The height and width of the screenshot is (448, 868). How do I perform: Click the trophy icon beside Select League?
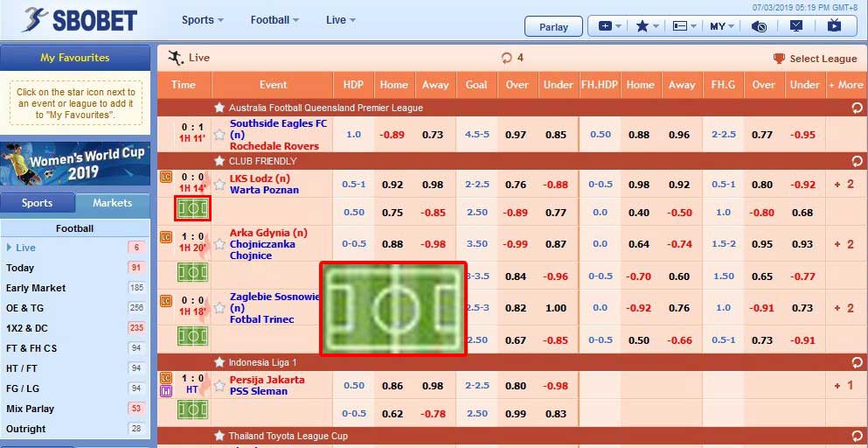[x=779, y=59]
